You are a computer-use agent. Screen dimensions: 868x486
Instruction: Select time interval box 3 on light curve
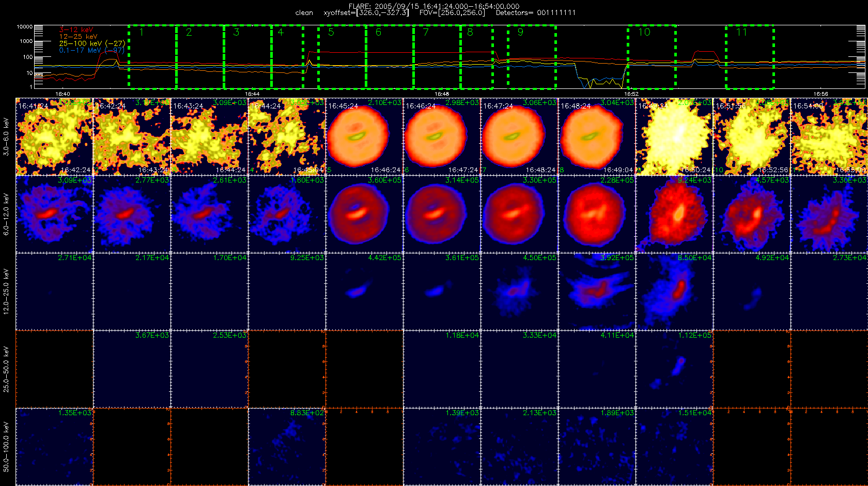248,57
